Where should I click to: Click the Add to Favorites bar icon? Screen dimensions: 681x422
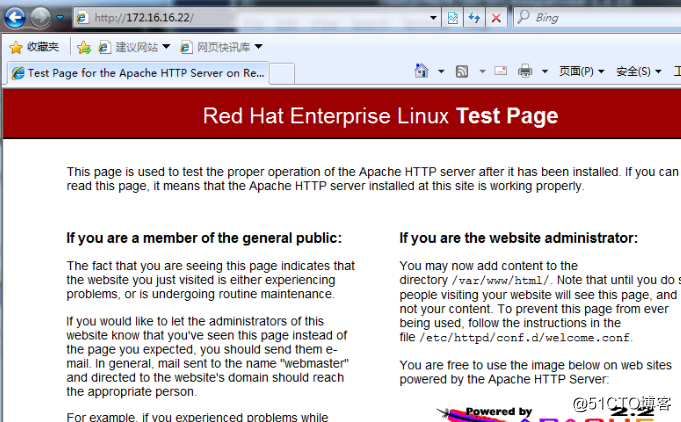click(x=84, y=47)
